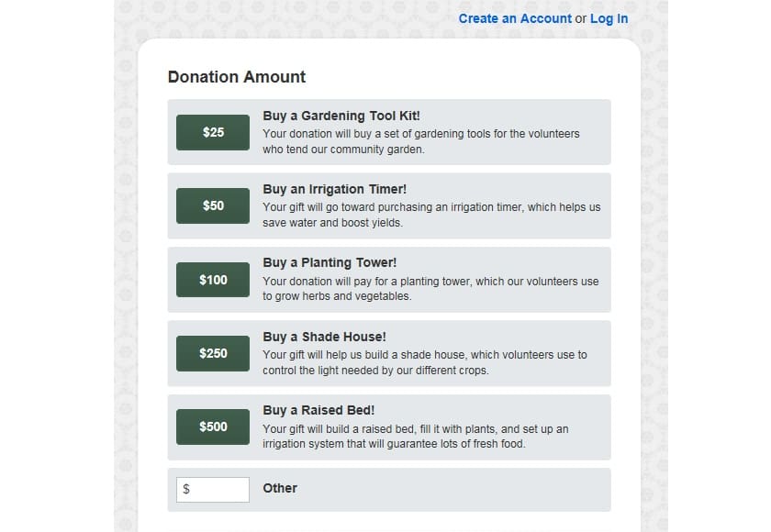Click the planting tower description text
The height and width of the screenshot is (532, 771).
click(x=430, y=289)
